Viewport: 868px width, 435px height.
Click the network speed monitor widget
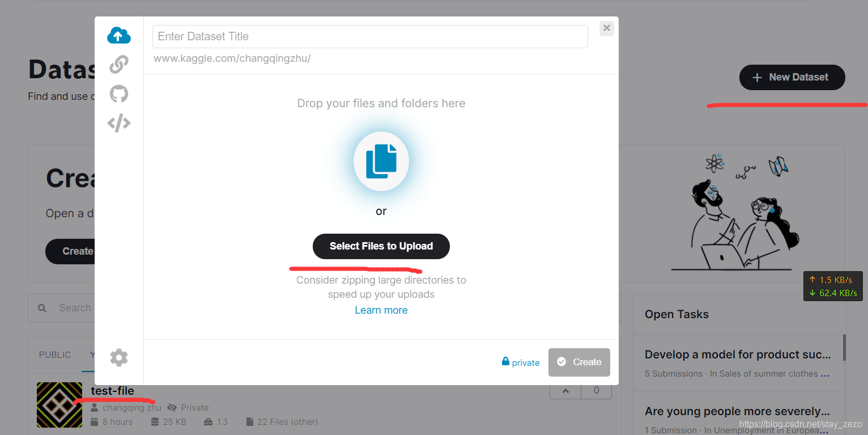833,286
